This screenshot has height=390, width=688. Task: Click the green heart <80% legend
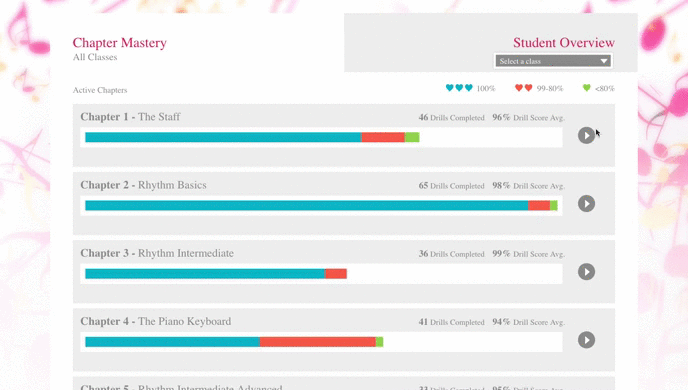[x=598, y=88]
